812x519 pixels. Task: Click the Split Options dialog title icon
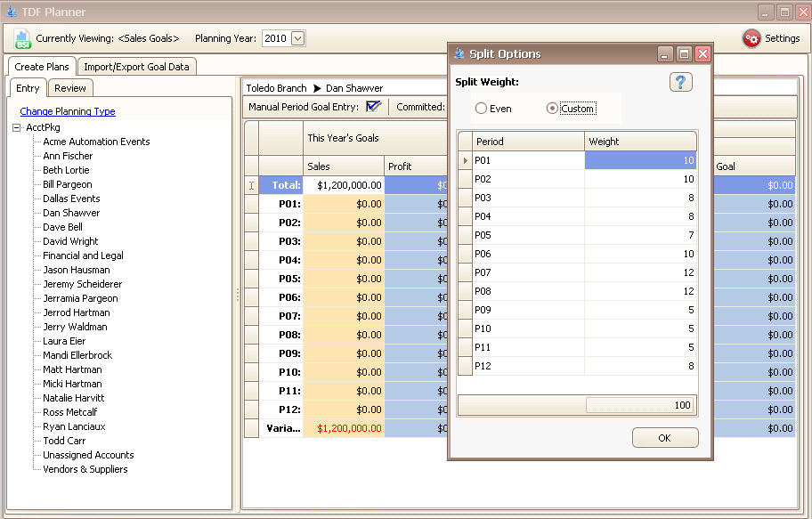pyautogui.click(x=459, y=53)
